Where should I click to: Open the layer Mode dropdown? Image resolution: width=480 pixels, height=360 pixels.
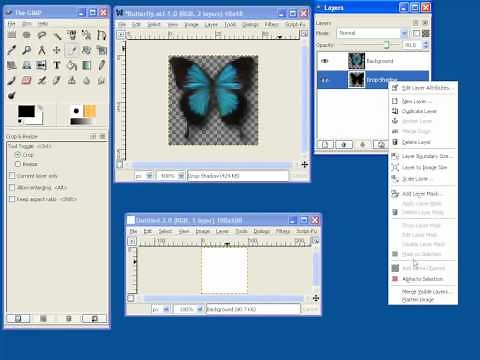(x=372, y=33)
